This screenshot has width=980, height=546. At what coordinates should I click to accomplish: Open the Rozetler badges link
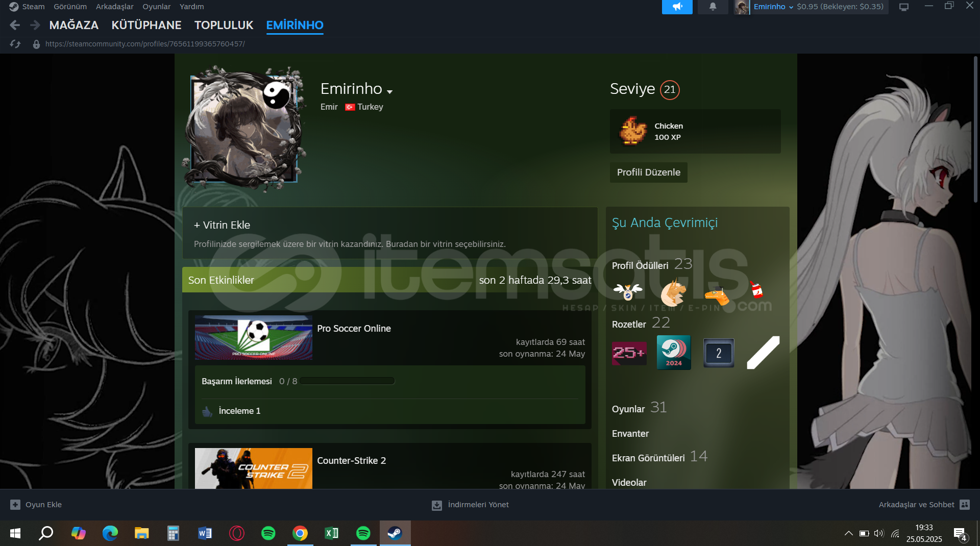(641, 323)
